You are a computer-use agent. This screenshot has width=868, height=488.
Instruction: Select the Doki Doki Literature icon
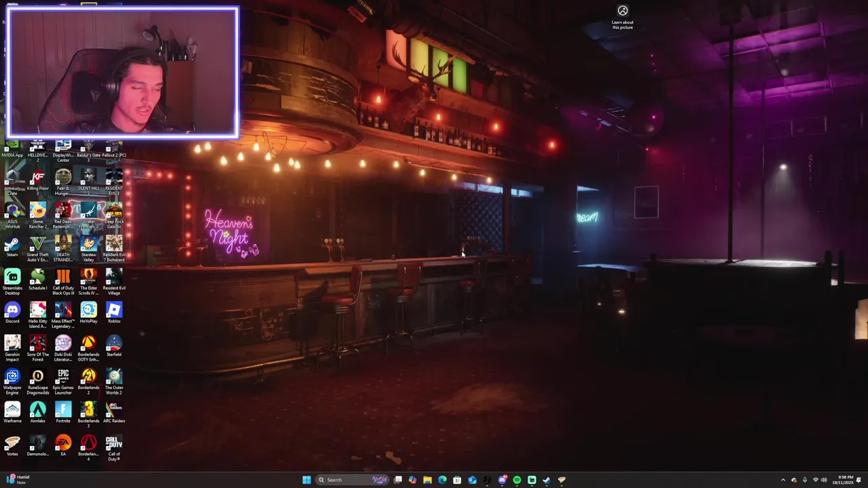(63, 349)
